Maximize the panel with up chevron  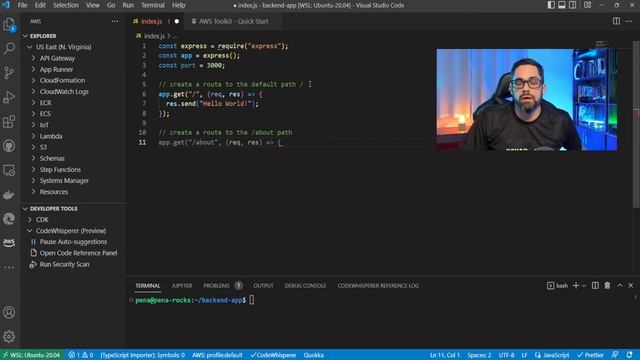pos(620,286)
